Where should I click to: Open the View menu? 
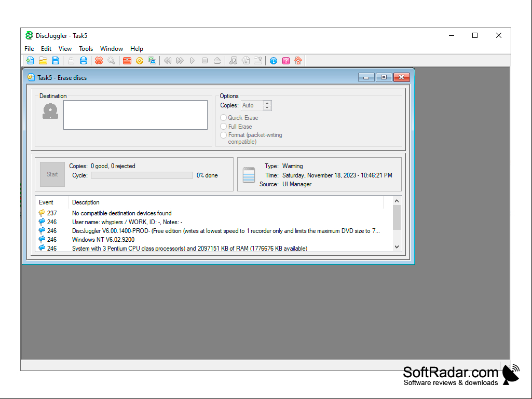(x=65, y=49)
